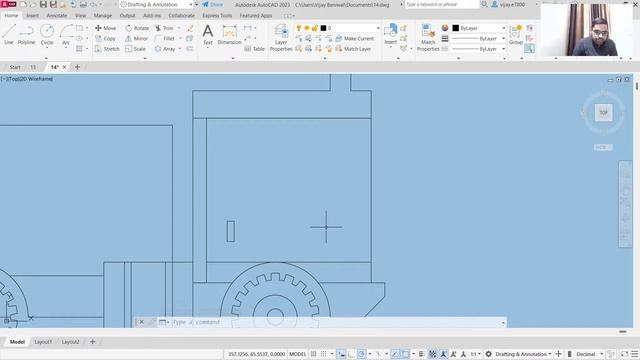Click the coordinates readout in status bar
The width and height of the screenshot is (640, 360).
click(x=256, y=354)
